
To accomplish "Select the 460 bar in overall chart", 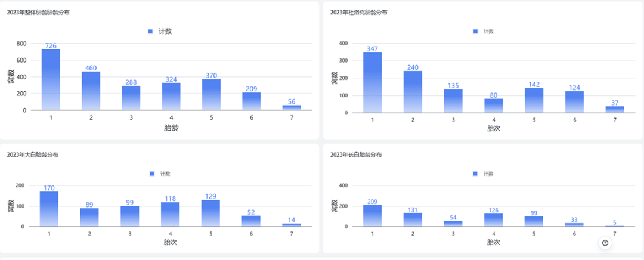I will point(91,91).
